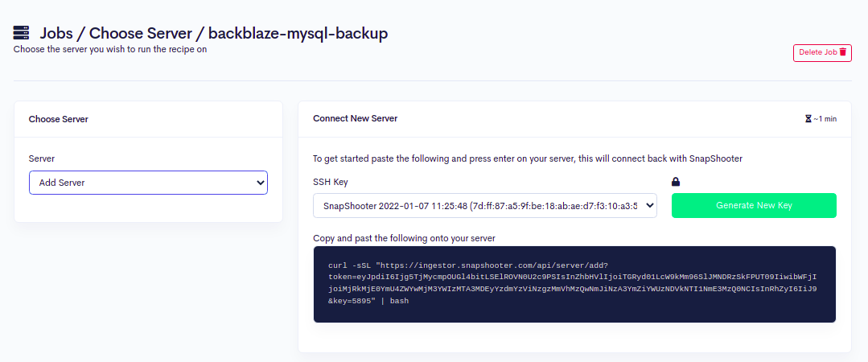Click the Delete Job button
Screen dimensions: 868x362
pos(821,51)
